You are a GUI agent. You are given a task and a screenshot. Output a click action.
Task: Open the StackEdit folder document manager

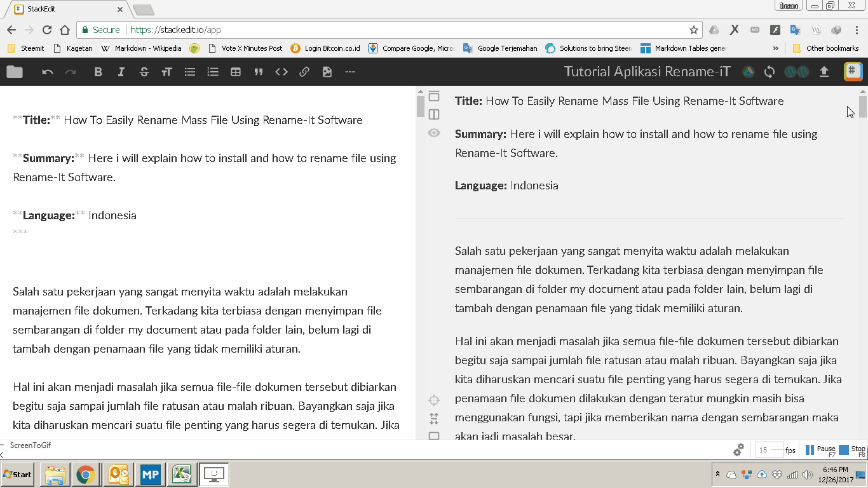(15, 72)
